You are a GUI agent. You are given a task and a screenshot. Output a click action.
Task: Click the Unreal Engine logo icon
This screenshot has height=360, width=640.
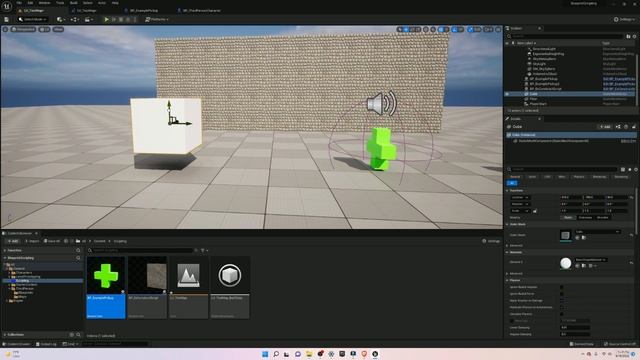(x=7, y=6)
